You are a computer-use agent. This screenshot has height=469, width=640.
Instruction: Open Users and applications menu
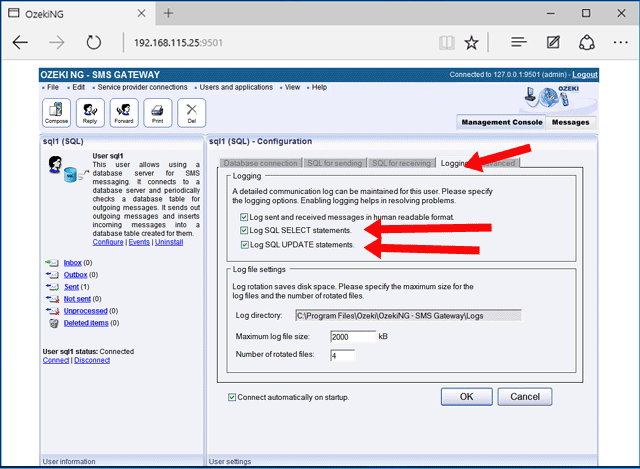pos(236,87)
